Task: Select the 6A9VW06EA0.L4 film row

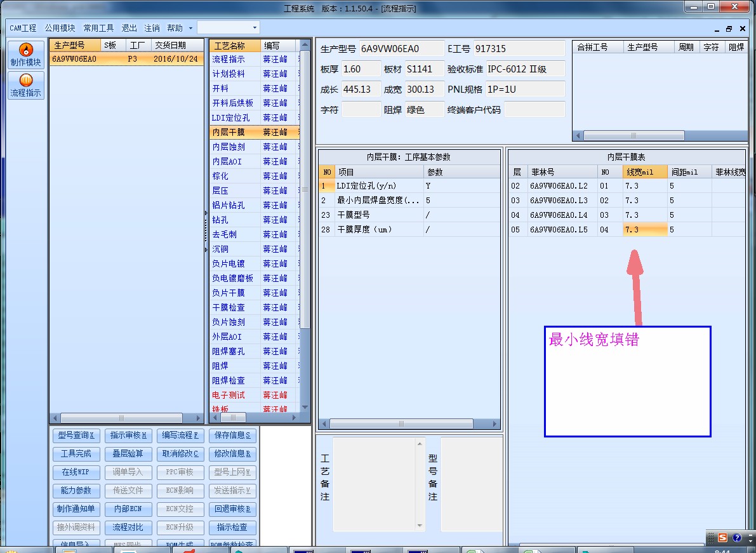Action: (627, 215)
